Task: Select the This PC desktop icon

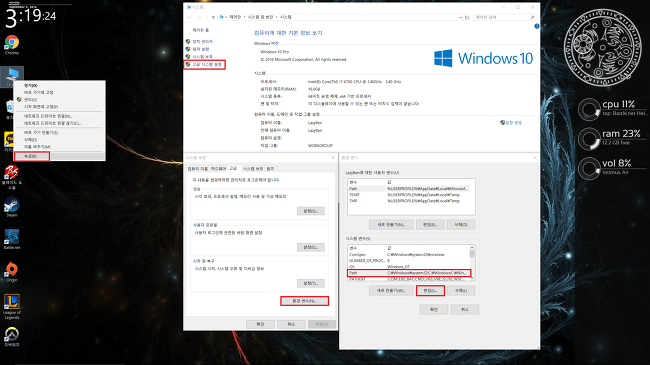Action: [x=12, y=76]
